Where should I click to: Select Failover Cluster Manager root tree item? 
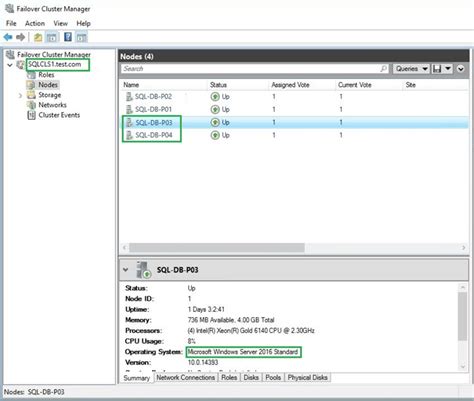pos(54,54)
